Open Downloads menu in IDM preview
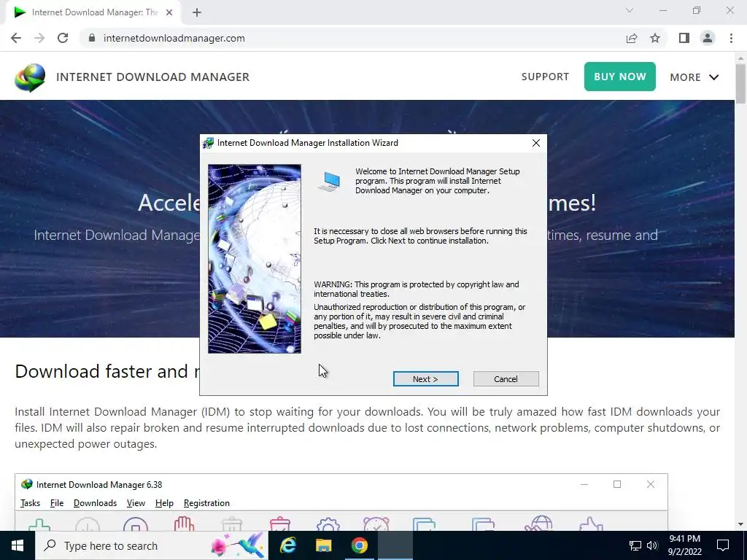The width and height of the screenshot is (747, 560). click(95, 503)
